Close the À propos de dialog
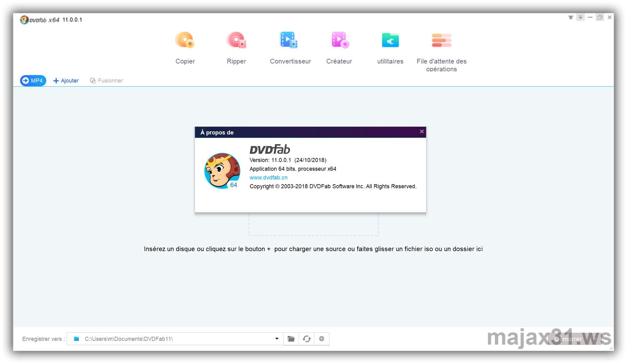 422,132
